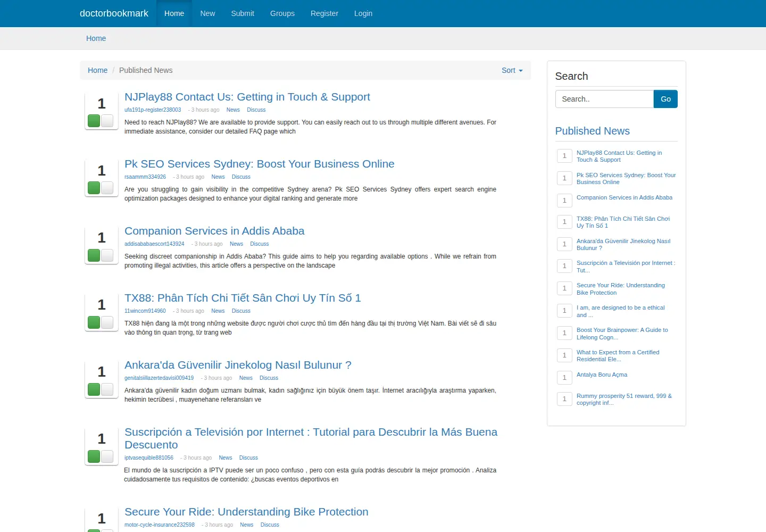Open Pk SEO Services Sydney article title
This screenshot has height=532, width=766.
[260, 164]
